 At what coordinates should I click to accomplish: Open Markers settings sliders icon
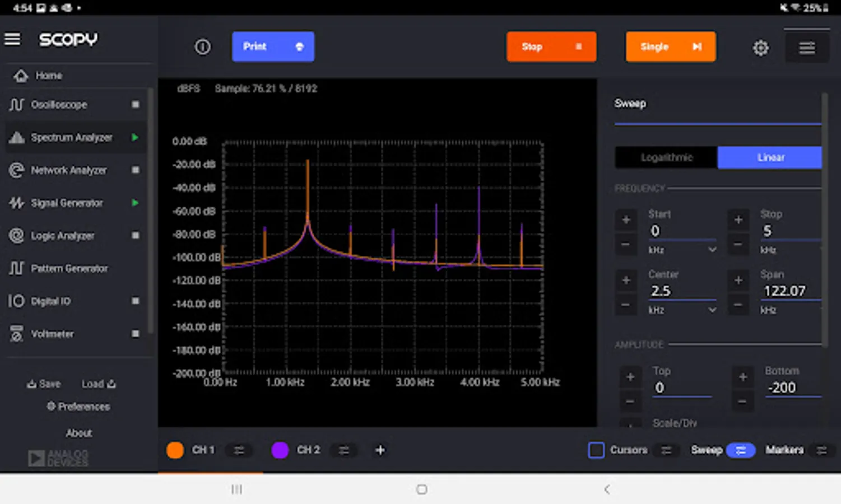click(x=821, y=450)
